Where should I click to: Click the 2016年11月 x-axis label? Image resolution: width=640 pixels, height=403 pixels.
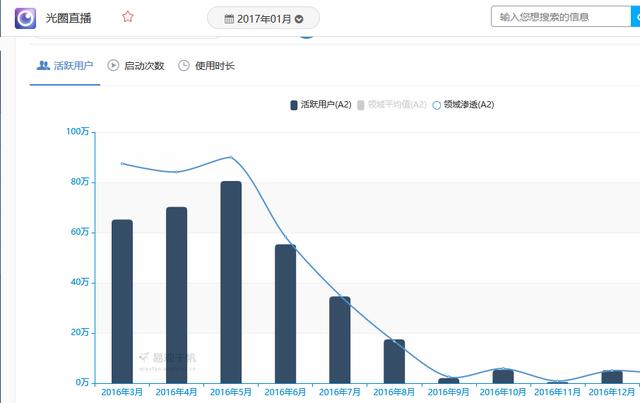[x=558, y=392]
